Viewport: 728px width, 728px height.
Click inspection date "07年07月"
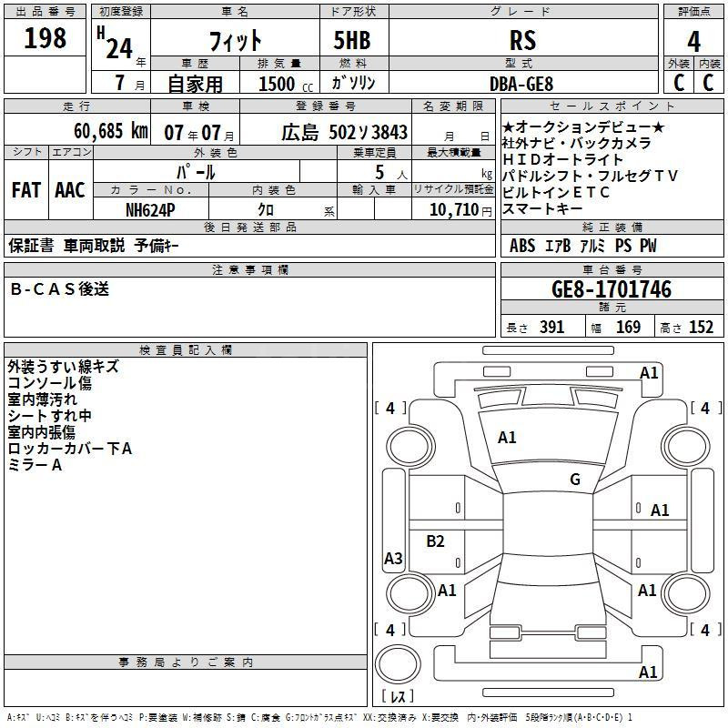pos(199,133)
